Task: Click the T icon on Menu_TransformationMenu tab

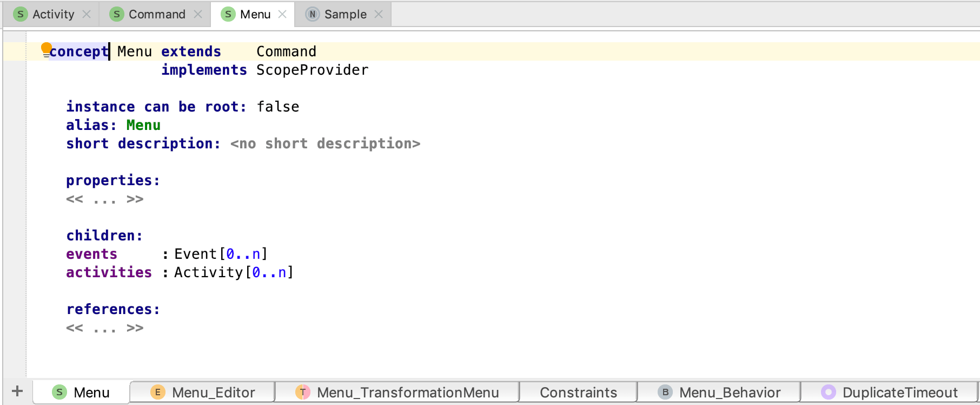Action: 303,392
